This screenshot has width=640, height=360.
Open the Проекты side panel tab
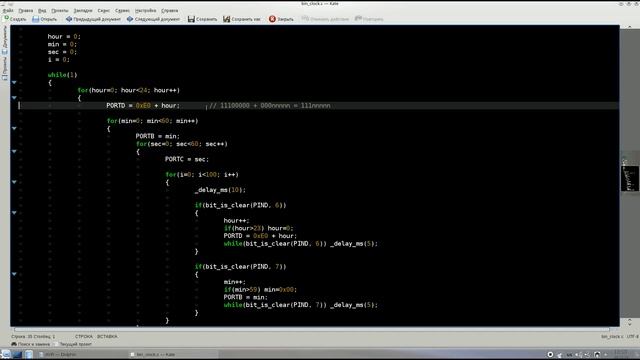coord(5,68)
